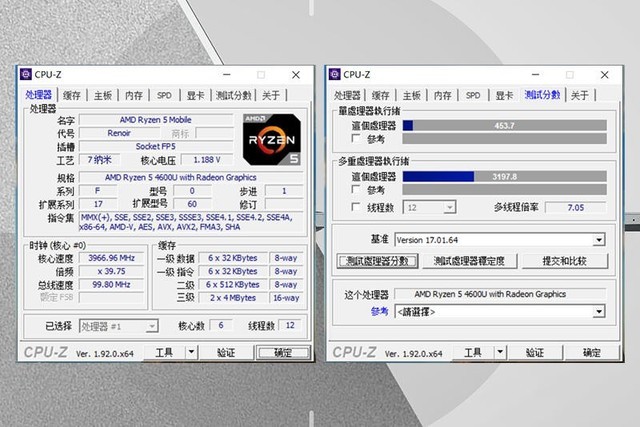This screenshot has height=427, width=640.
Task: Open the 关于 tab in right window
Action: click(579, 96)
